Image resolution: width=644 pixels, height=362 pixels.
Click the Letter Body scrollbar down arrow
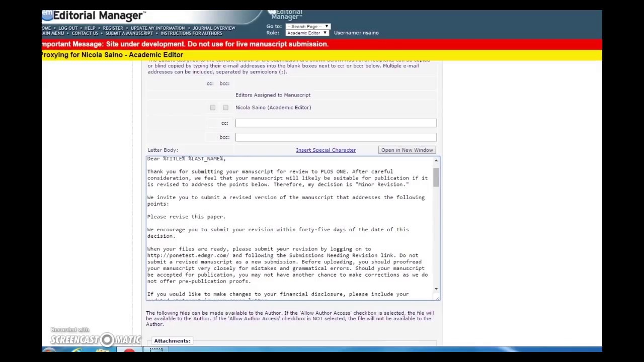(436, 289)
